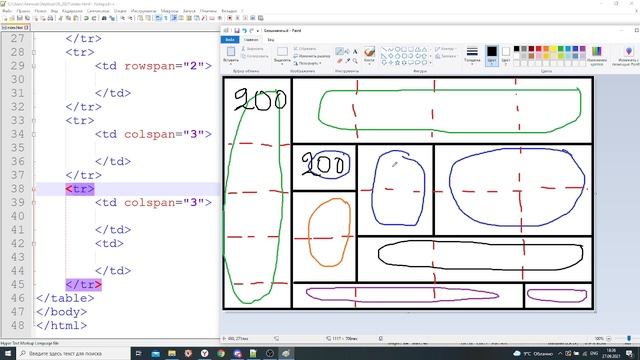Click the Paste clipboard icon in Paint

(x=231, y=51)
